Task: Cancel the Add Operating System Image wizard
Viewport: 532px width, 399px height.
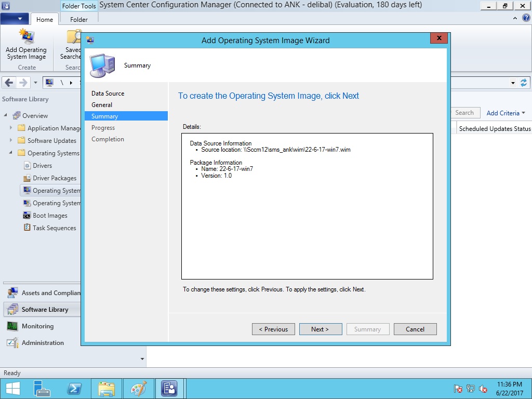Action: tap(415, 329)
